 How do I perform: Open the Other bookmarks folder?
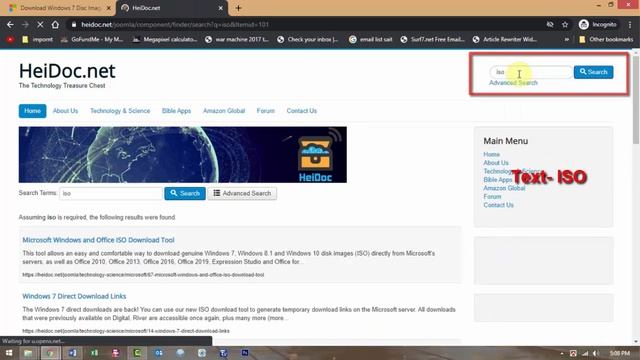tap(606, 40)
